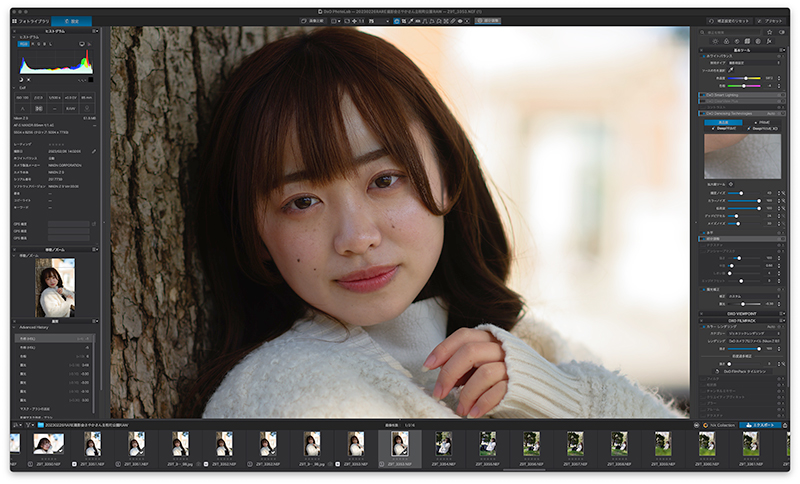Click the Crop tool in the top toolbar
Viewport: 800px width, 484px height.
(404, 21)
